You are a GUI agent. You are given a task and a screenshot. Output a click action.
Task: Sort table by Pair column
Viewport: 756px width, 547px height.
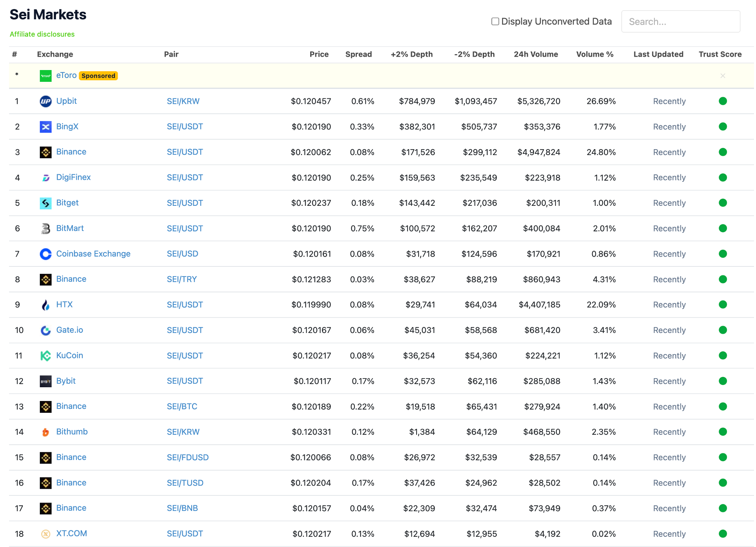pyautogui.click(x=171, y=54)
